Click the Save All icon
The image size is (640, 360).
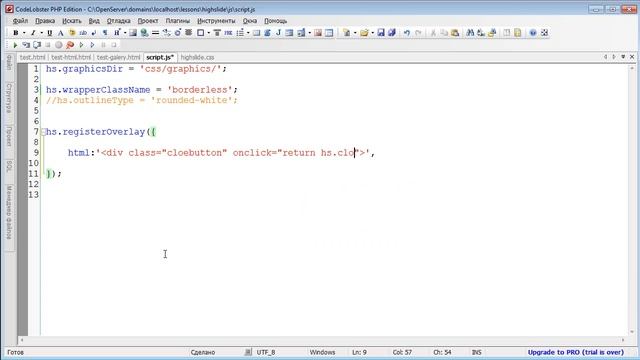(x=392, y=33)
